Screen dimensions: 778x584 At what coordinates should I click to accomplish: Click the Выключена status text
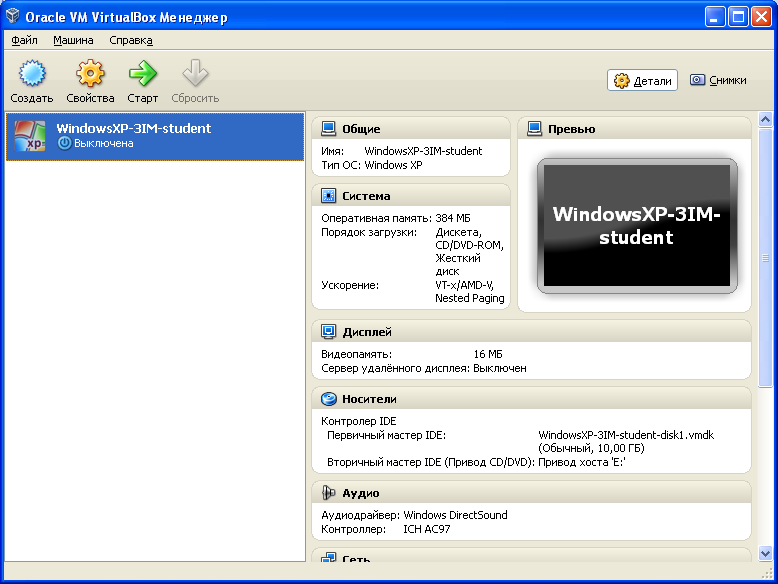click(104, 143)
